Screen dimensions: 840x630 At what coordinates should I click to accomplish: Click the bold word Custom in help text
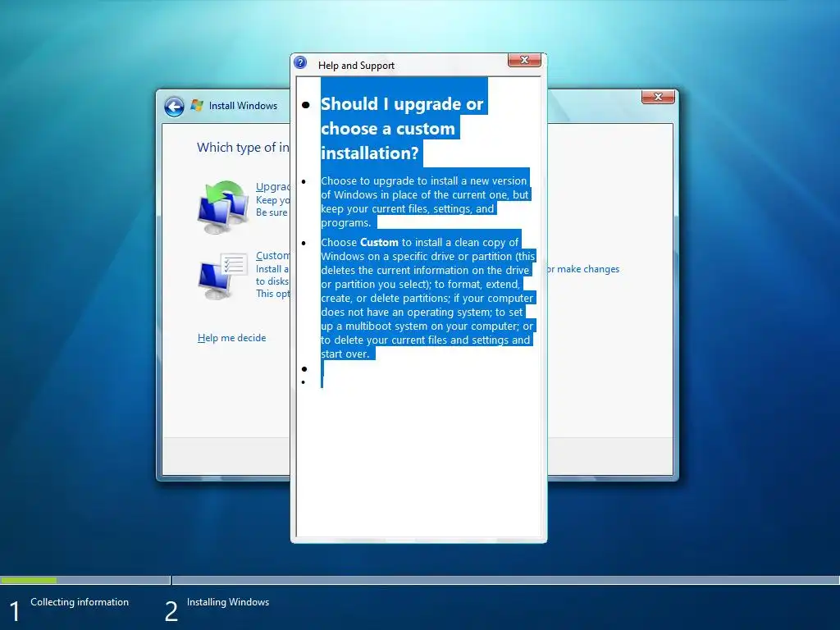pos(379,242)
